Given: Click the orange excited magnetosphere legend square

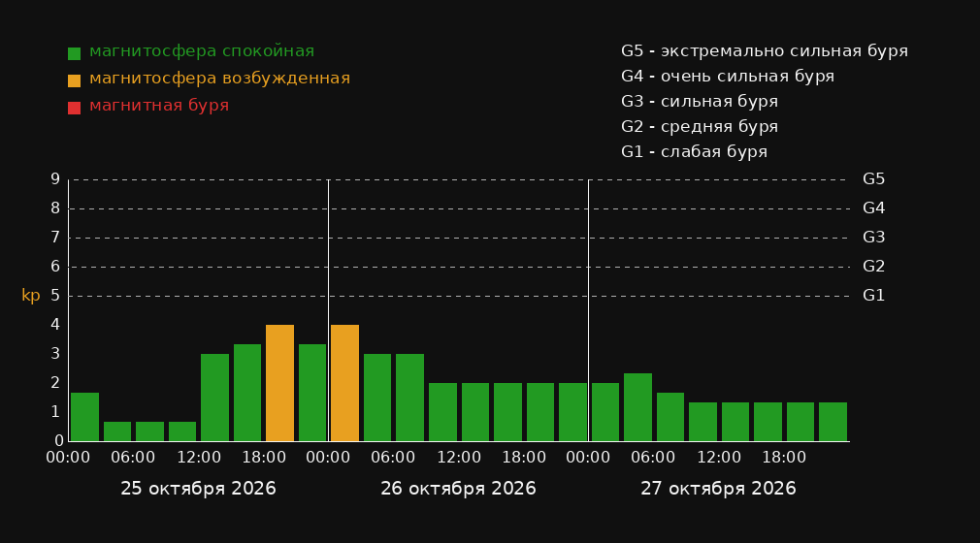Looking at the screenshot, I should [x=74, y=80].
